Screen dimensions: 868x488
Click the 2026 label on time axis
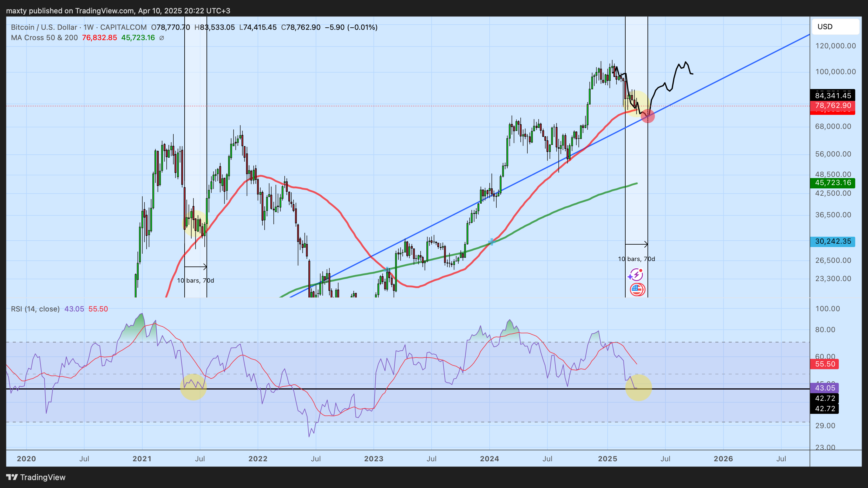[x=723, y=459]
